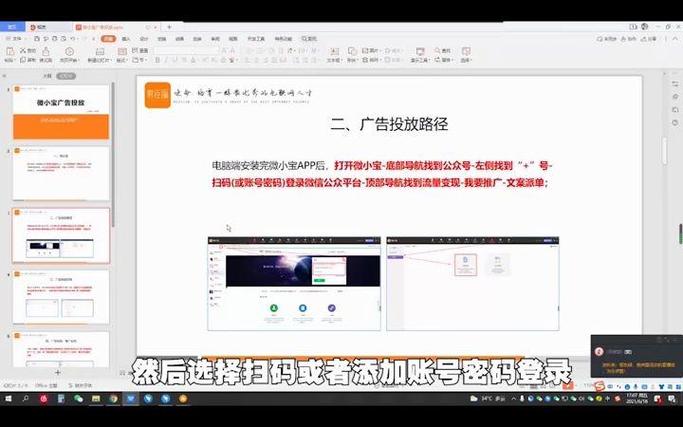Click the slide thumbnail panel scrollbar
The width and height of the screenshot is (683, 427).
pyautogui.click(x=113, y=155)
